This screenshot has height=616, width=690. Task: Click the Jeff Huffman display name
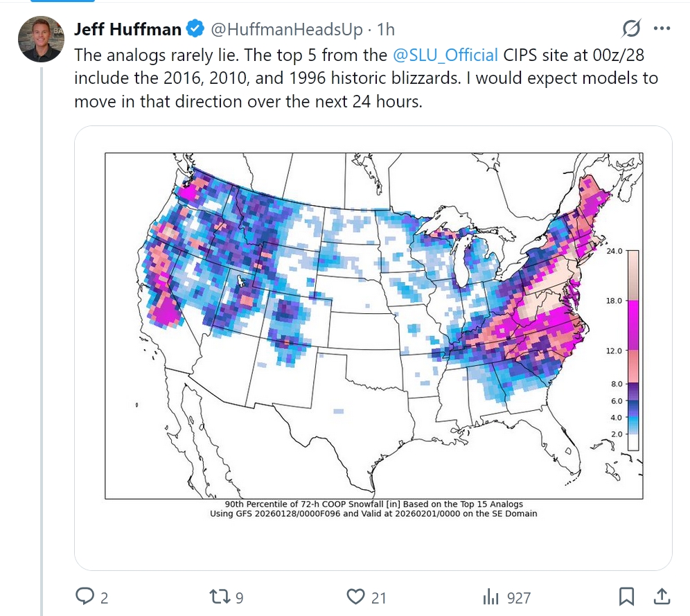pyautogui.click(x=128, y=29)
